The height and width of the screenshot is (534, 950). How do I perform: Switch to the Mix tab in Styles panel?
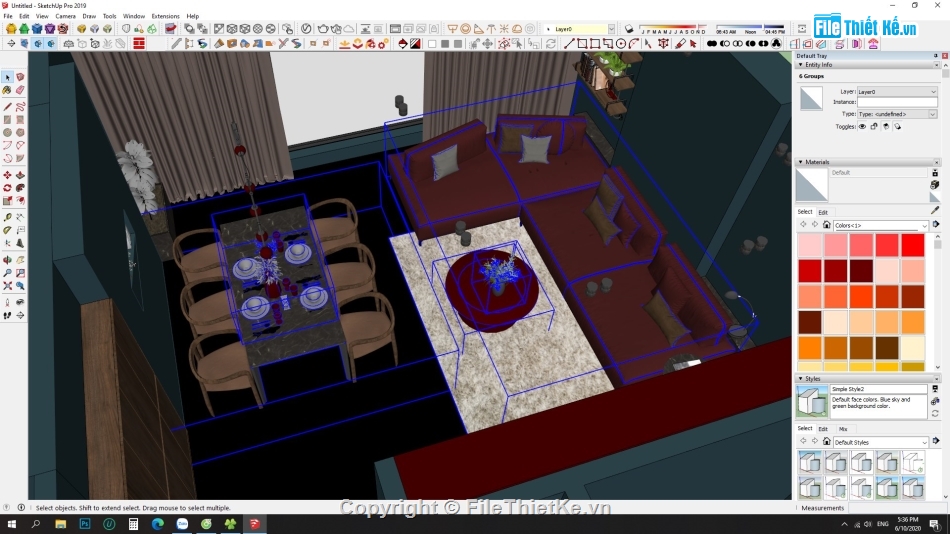tap(843, 429)
